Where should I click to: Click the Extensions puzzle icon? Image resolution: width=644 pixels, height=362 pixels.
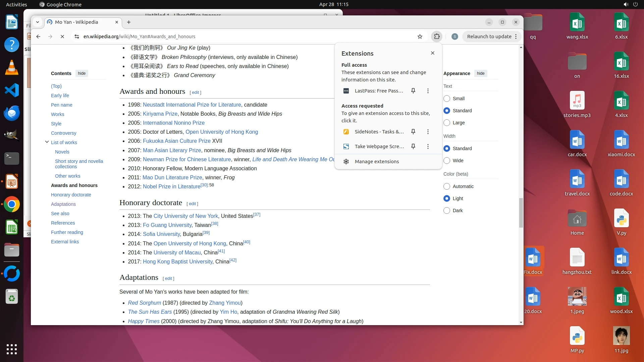(437, 37)
